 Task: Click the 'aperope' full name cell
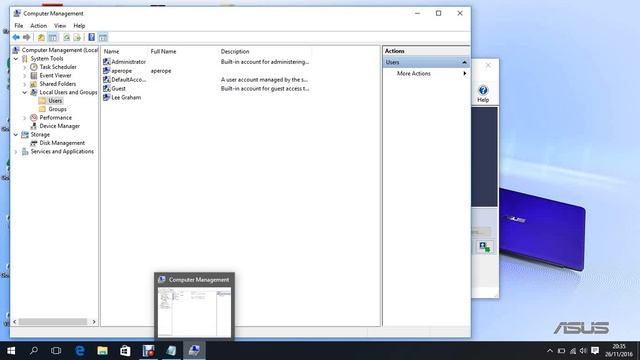click(x=161, y=71)
